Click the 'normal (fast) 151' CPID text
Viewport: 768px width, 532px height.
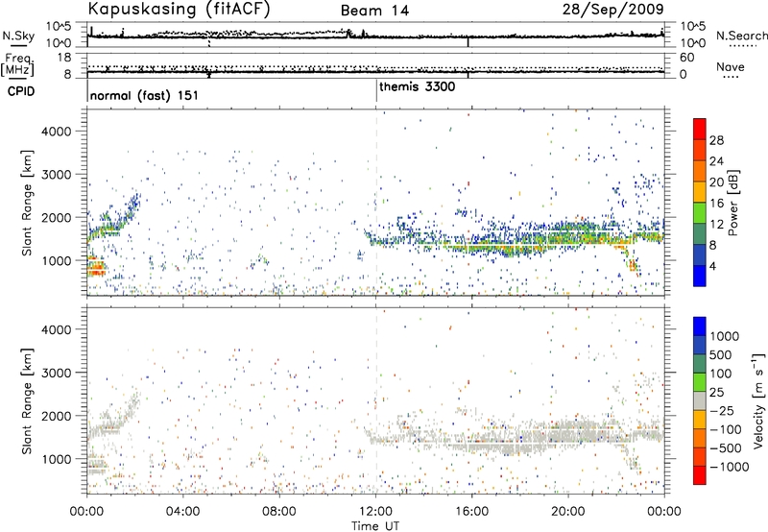tap(144, 95)
